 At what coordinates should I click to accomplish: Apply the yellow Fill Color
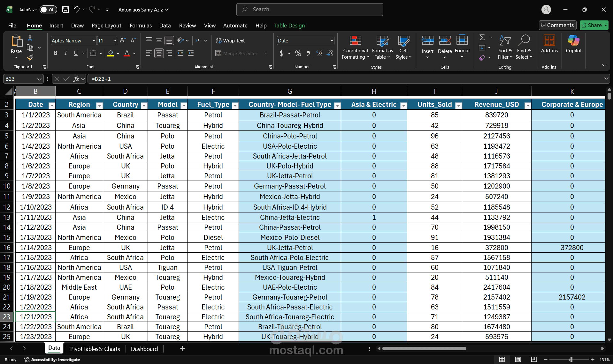111,53
